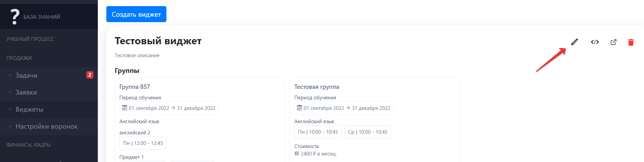Click the red badge on Задачи

pos(90,75)
